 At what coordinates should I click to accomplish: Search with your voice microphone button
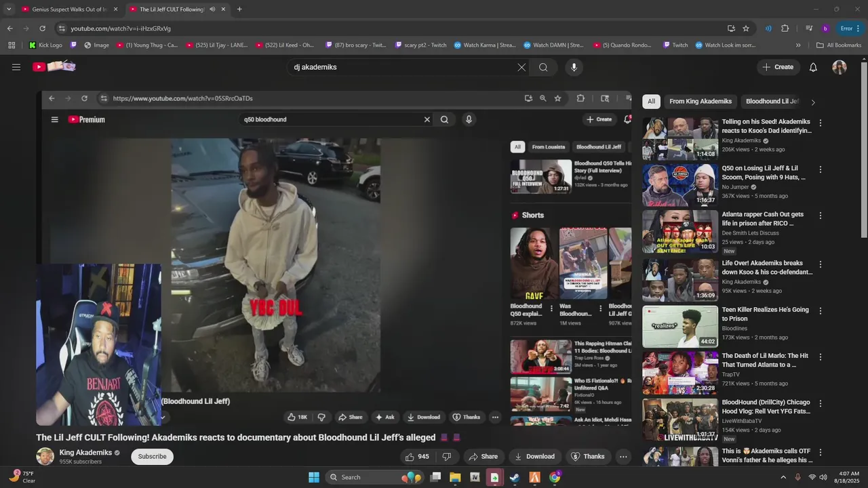(574, 67)
